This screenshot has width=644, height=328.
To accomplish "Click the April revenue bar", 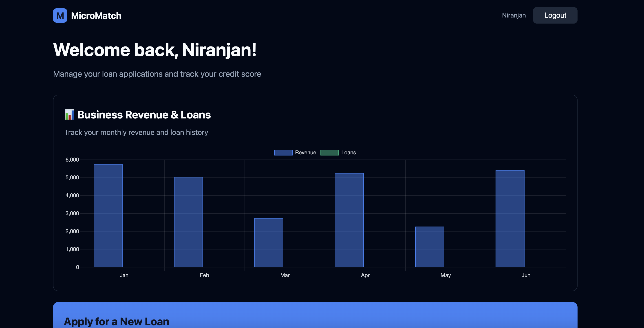I will (349, 220).
